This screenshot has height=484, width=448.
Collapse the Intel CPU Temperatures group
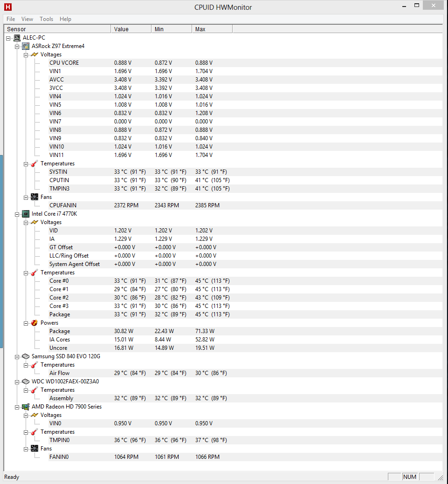click(26, 273)
